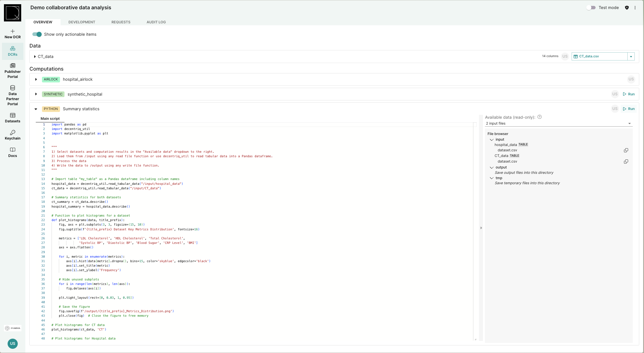
Task: Click US participant badge on CT_data row
Action: click(565, 56)
